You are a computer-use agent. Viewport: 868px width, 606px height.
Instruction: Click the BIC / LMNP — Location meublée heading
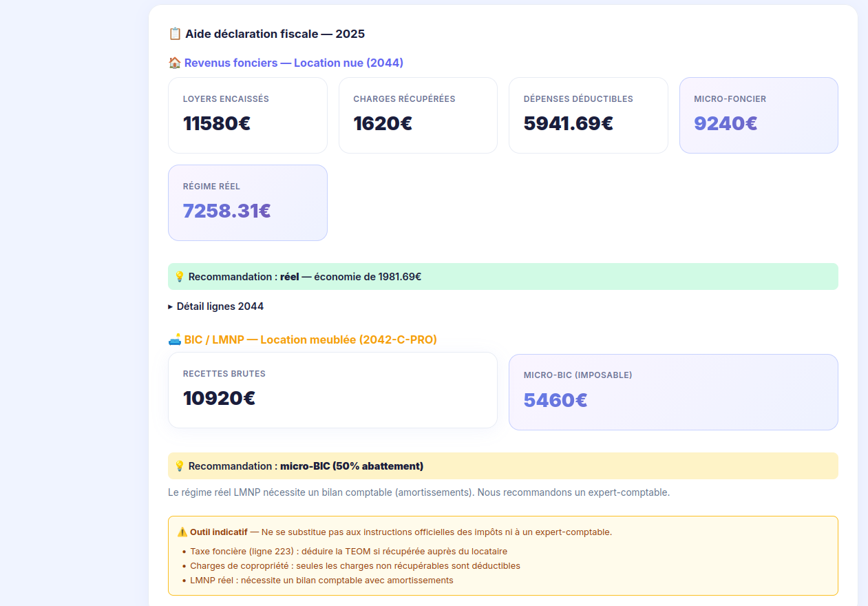click(x=303, y=339)
